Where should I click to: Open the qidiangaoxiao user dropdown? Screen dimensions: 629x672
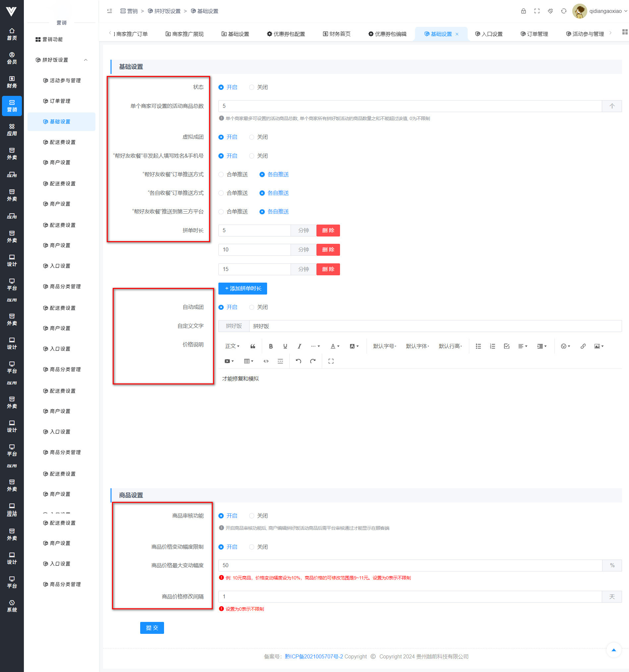[x=605, y=11]
